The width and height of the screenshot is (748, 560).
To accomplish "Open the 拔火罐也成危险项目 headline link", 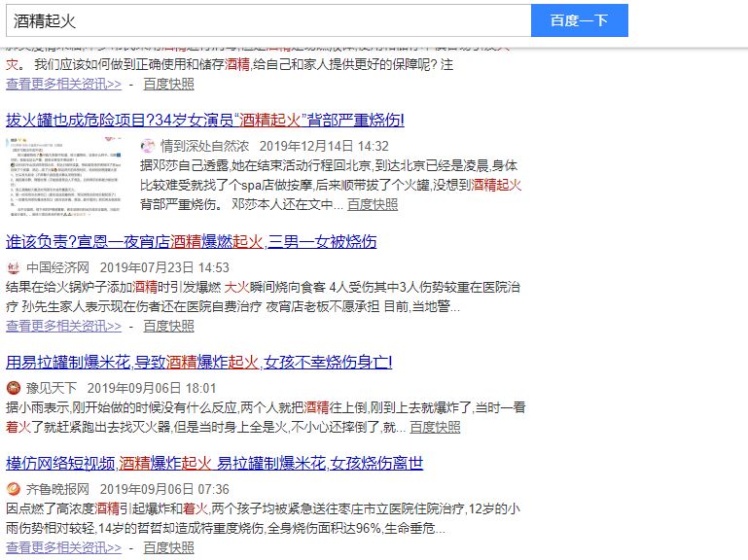I will pos(205,120).
